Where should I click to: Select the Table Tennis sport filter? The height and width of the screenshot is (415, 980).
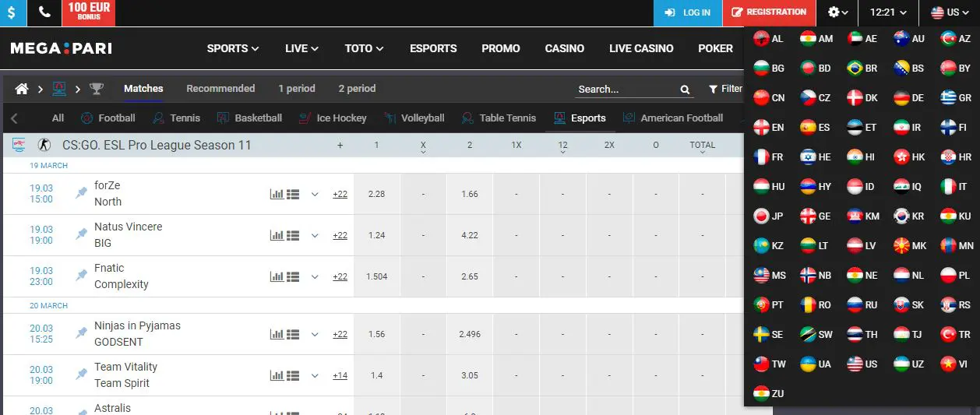pos(499,118)
